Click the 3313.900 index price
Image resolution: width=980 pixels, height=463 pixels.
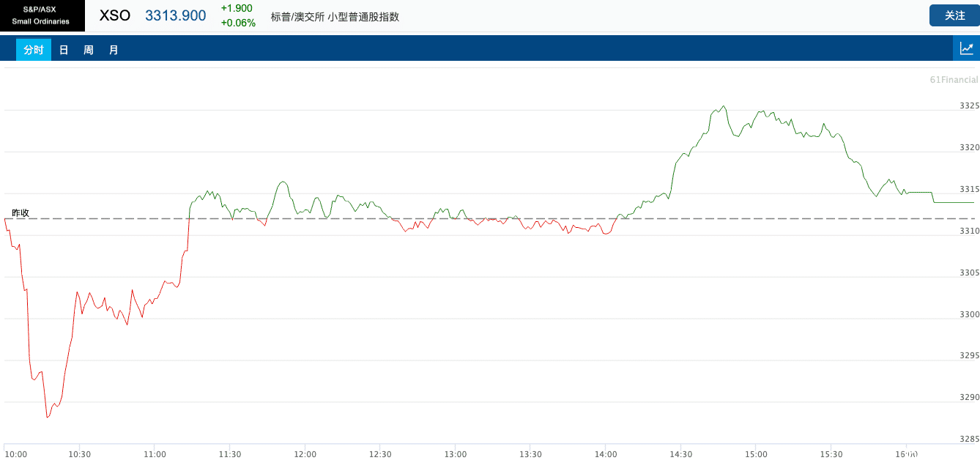[x=176, y=15]
